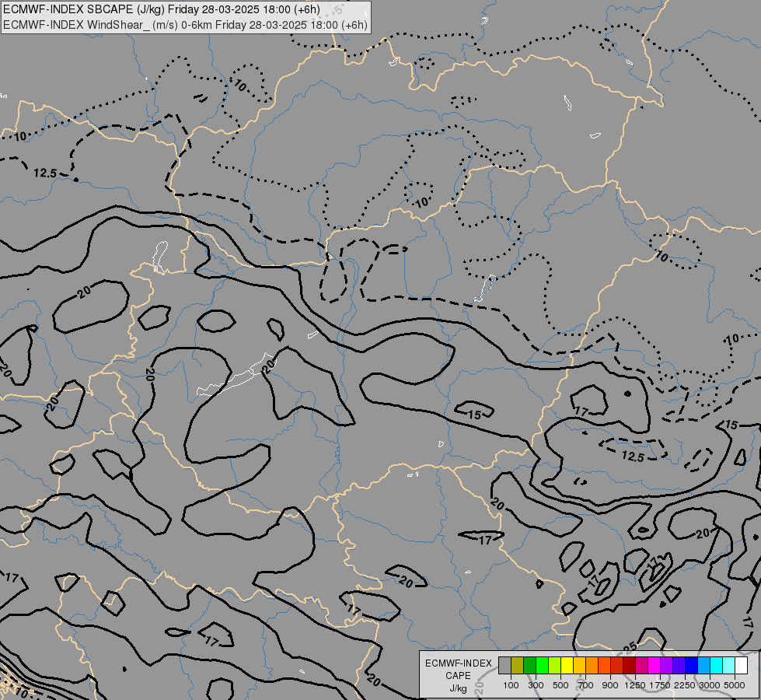Select the indigo violet swatch left of 2250 tick

(679, 665)
